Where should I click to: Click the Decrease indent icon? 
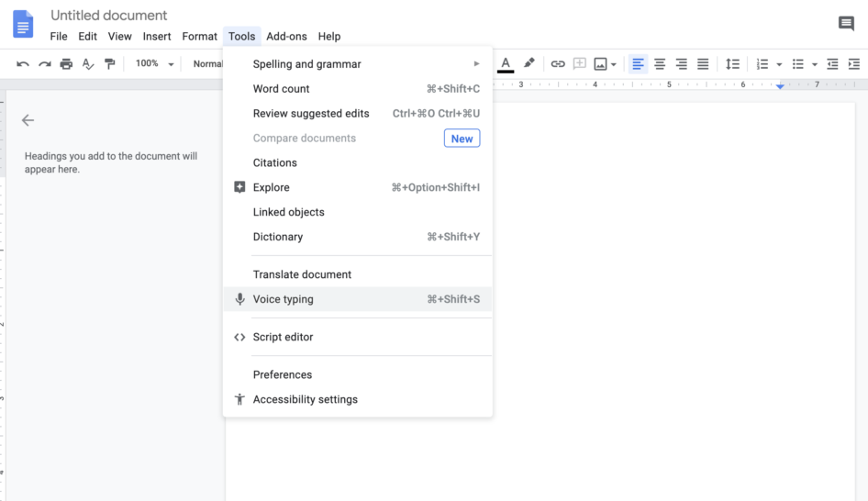click(x=832, y=64)
